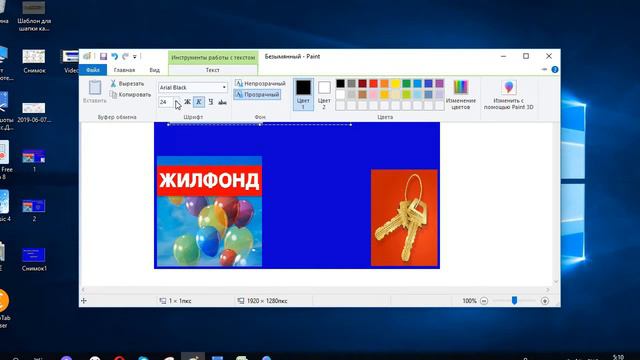
Task: Open the Снимок desktop icon
Action: click(34, 61)
